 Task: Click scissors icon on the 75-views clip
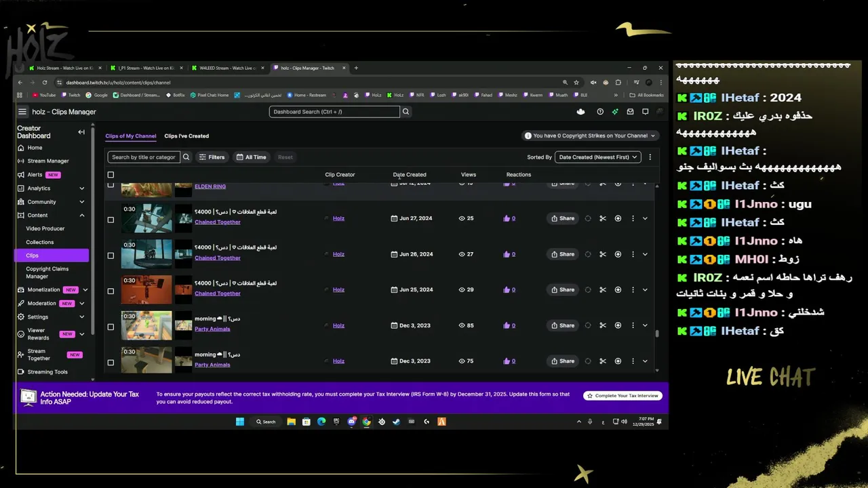(602, 361)
